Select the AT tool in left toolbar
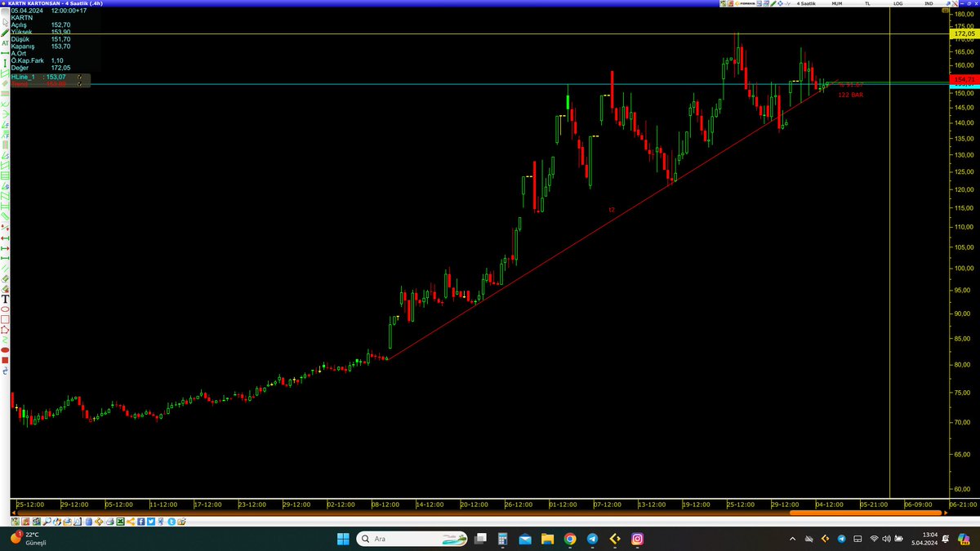 tap(5, 43)
